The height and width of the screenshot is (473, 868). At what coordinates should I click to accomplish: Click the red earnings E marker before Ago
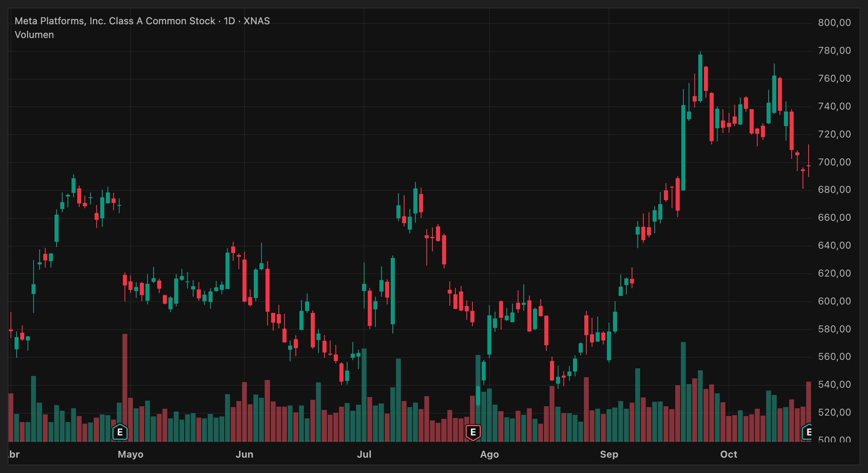[473, 432]
